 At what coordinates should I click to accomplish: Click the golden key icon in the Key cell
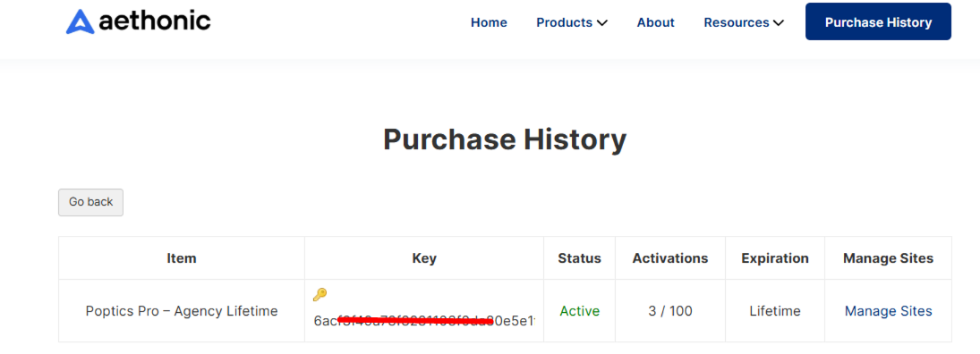click(320, 294)
